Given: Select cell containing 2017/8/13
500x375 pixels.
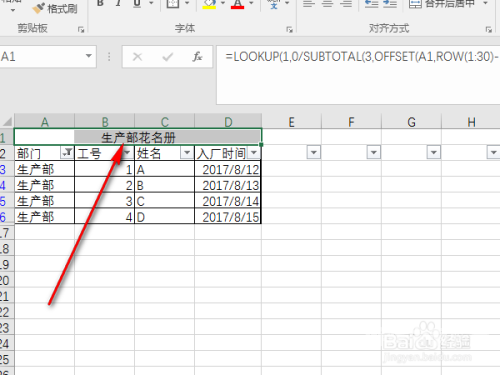Looking at the screenshot, I should 228,185.
